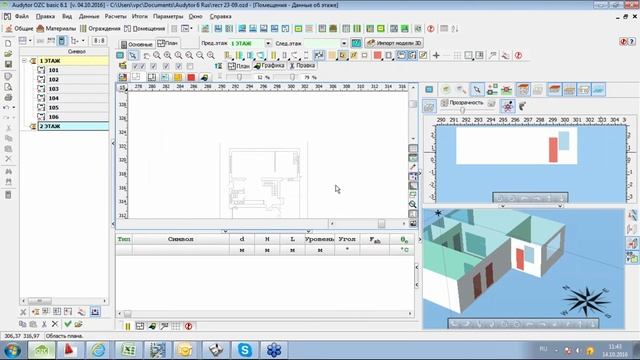Click the open folder icon in left sidebar
The height and width of the screenshot is (360, 640).
[8, 54]
